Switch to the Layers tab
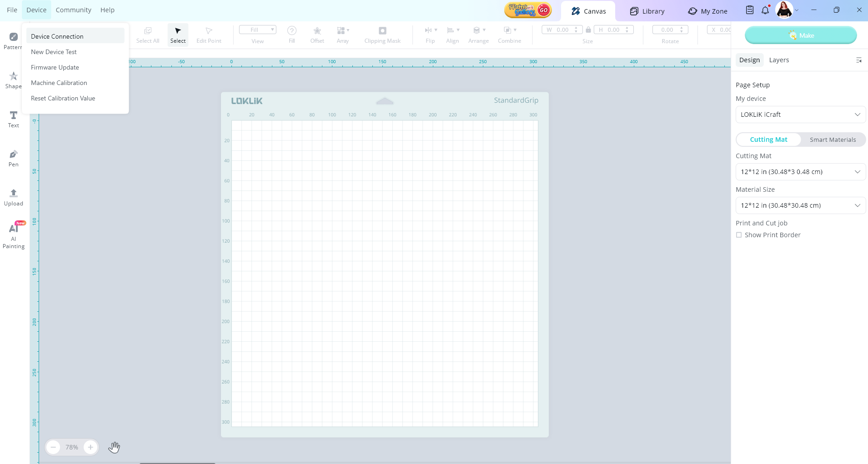Screen dimensions: 868x464 pos(779,60)
